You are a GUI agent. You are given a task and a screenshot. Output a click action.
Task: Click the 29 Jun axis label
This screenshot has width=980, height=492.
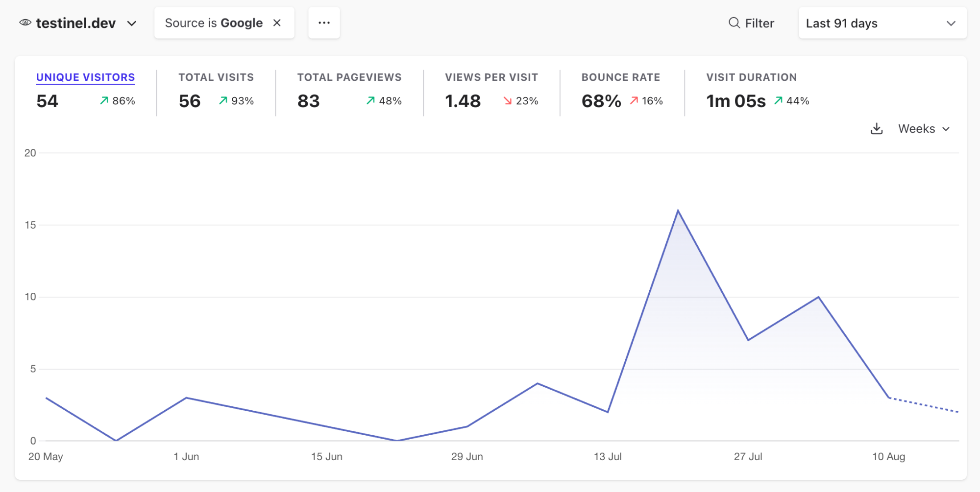click(x=467, y=457)
